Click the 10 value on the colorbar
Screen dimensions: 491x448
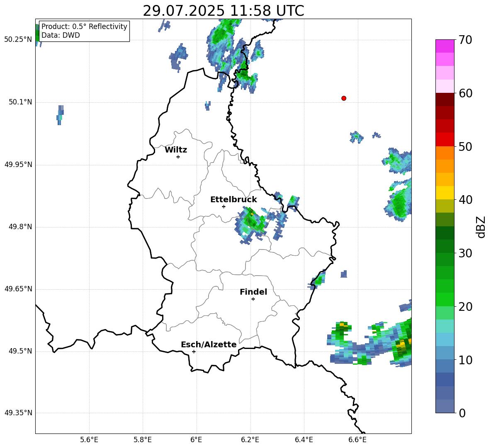tap(465, 360)
